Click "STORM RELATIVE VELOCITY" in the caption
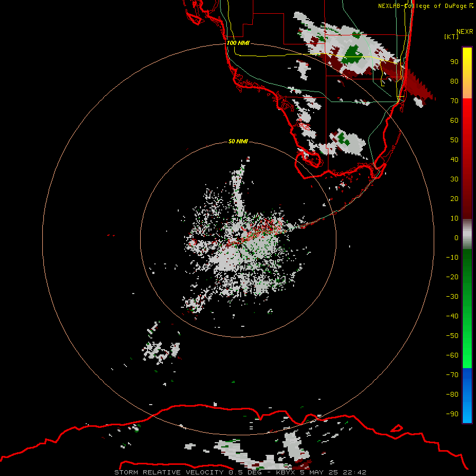Viewport: 476px width, 476px height. (169, 472)
